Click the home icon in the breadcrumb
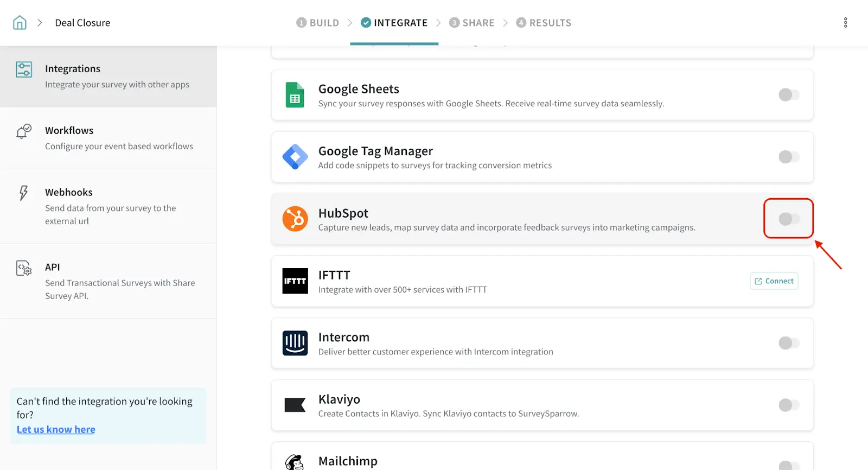The image size is (868, 470). 20,23
